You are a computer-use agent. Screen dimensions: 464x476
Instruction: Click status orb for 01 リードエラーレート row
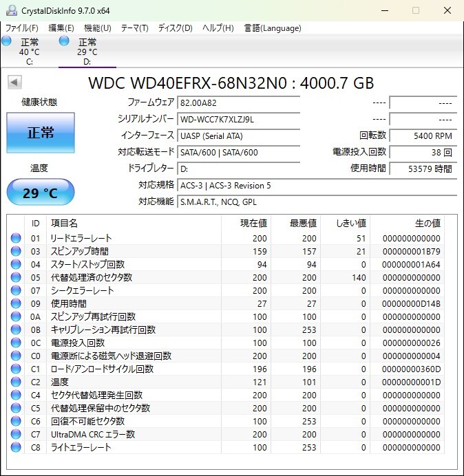click(x=16, y=238)
